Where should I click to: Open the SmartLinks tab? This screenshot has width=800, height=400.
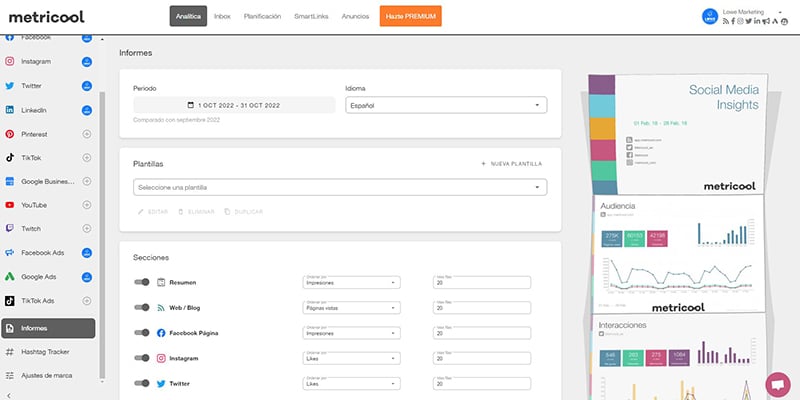pyautogui.click(x=313, y=17)
